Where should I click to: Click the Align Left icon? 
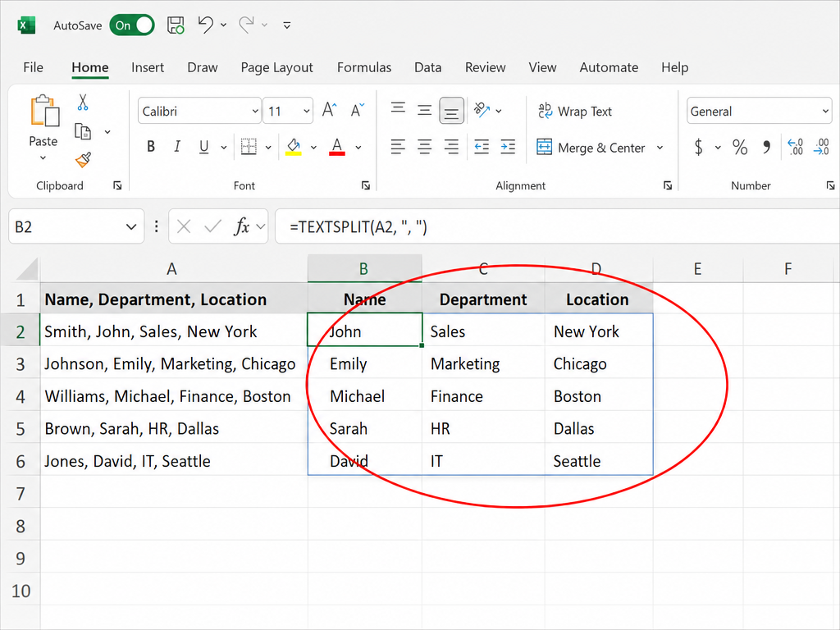(x=398, y=146)
